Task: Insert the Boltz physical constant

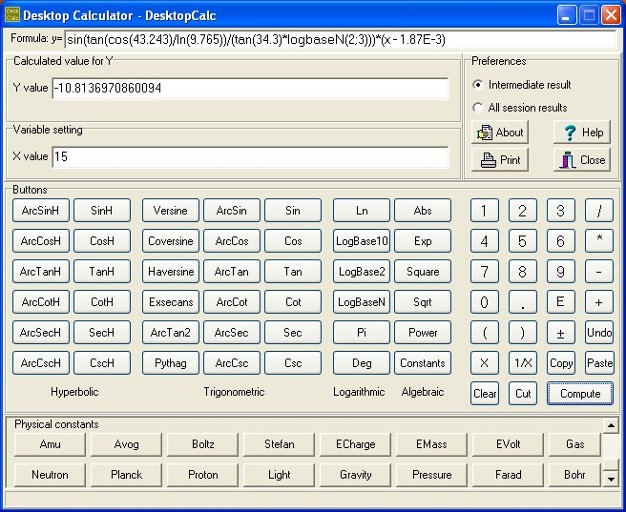Action: point(203,444)
